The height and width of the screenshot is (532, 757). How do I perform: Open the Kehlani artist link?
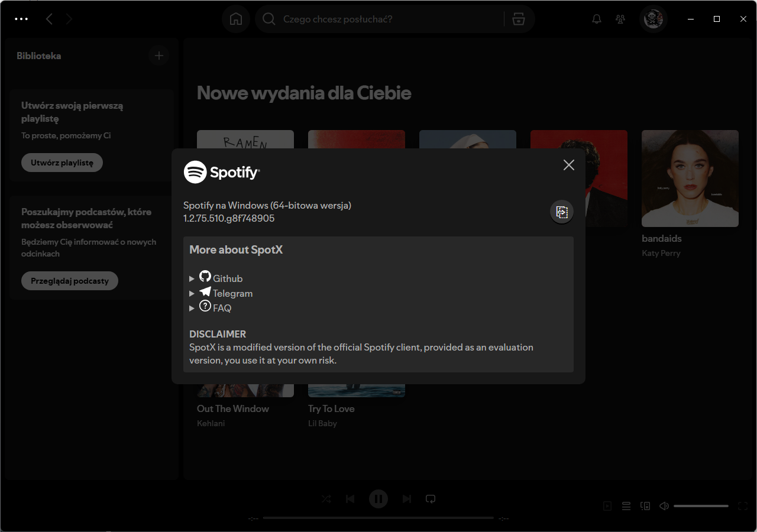[x=211, y=423]
